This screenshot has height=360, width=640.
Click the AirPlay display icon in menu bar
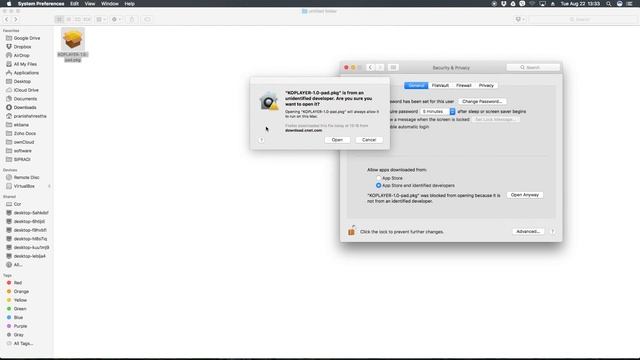pyautogui.click(x=542, y=4)
